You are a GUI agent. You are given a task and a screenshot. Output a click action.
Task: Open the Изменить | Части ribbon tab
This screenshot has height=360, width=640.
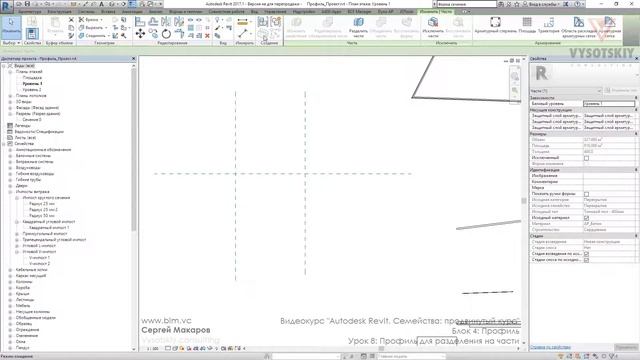pyautogui.click(x=436, y=12)
